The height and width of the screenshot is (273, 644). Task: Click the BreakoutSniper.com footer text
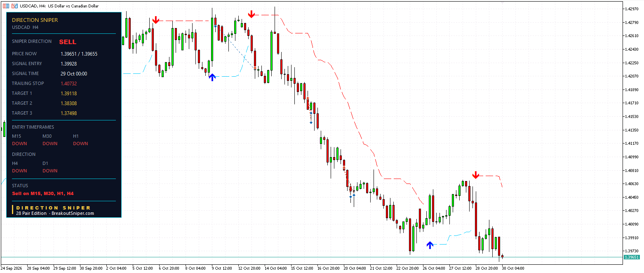[x=73, y=214]
